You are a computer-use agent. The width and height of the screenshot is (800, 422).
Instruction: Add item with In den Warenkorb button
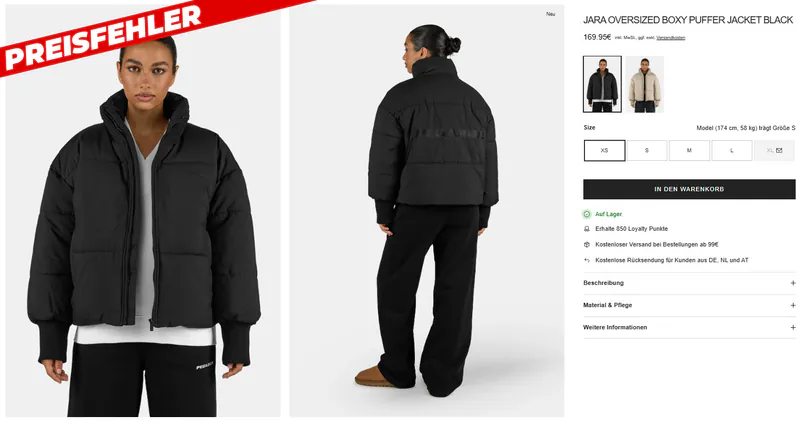689,189
